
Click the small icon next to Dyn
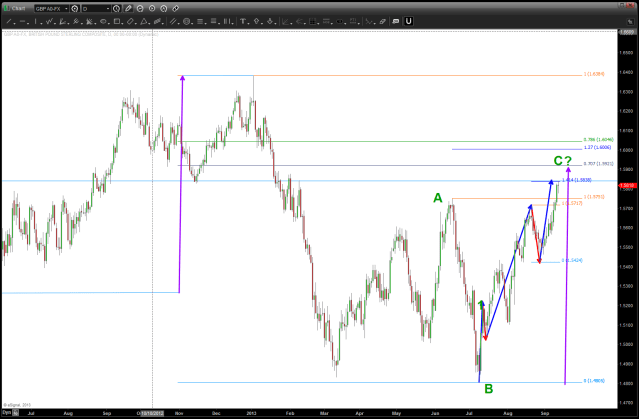point(15,412)
